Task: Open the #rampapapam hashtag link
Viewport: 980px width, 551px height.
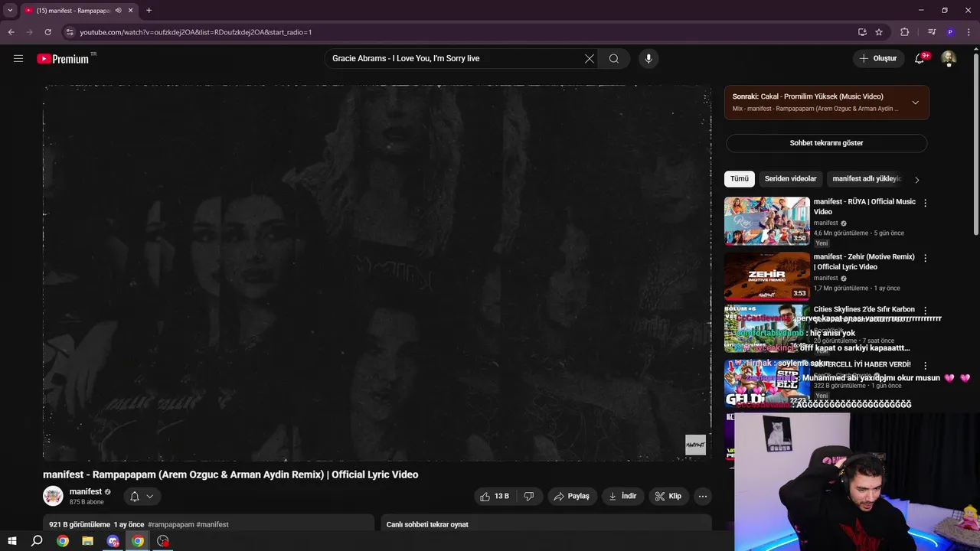Action: tap(171, 524)
